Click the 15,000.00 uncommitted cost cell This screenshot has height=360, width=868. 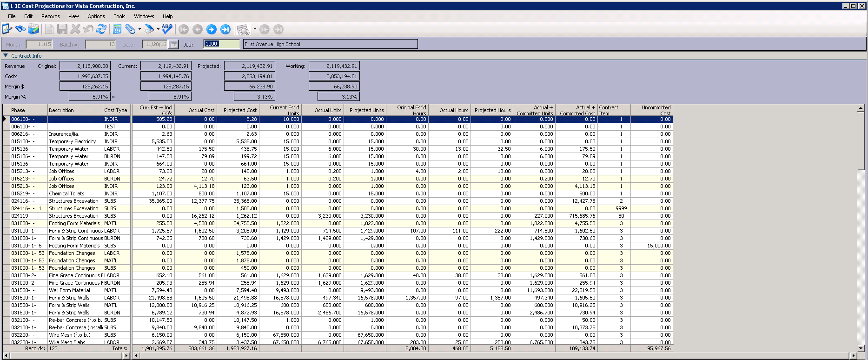point(652,246)
